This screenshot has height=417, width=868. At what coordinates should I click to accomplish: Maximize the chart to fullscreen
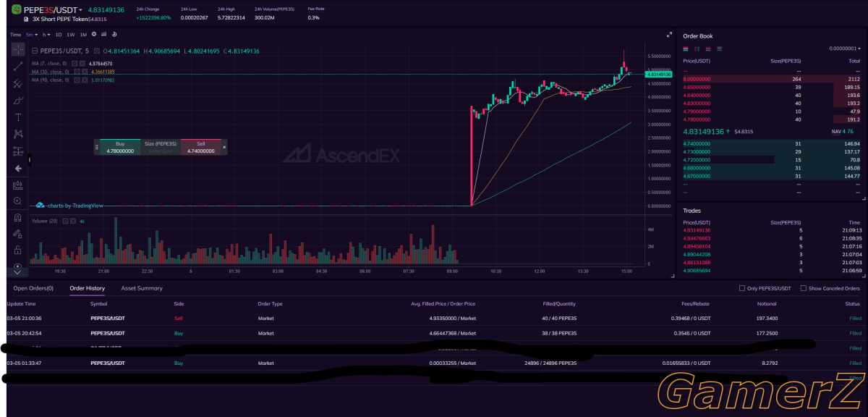pyautogui.click(x=669, y=34)
